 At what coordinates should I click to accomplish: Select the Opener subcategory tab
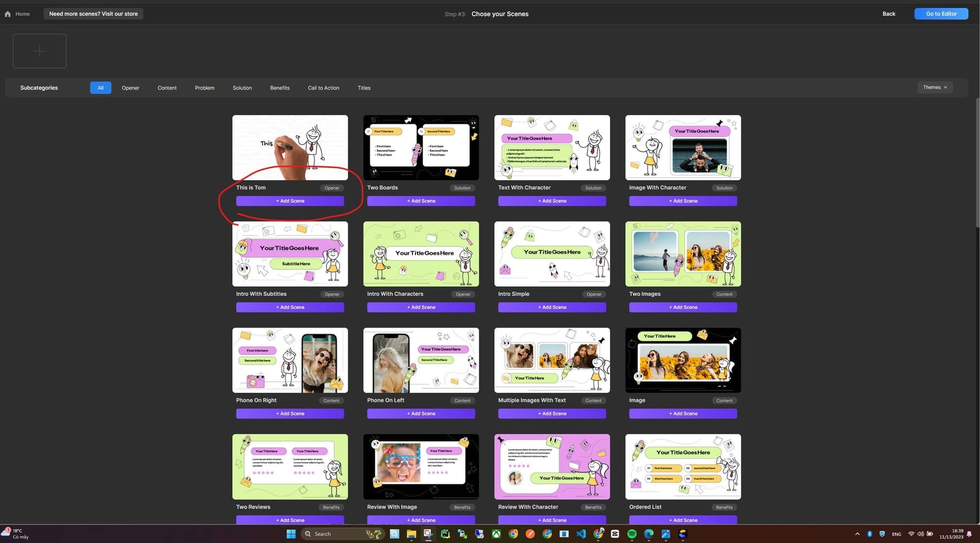[130, 88]
